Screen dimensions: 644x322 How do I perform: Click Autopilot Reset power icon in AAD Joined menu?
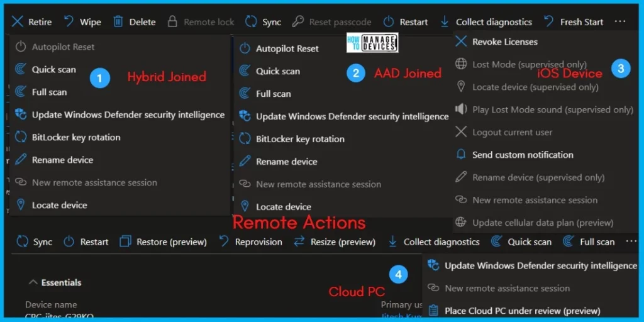click(x=245, y=48)
